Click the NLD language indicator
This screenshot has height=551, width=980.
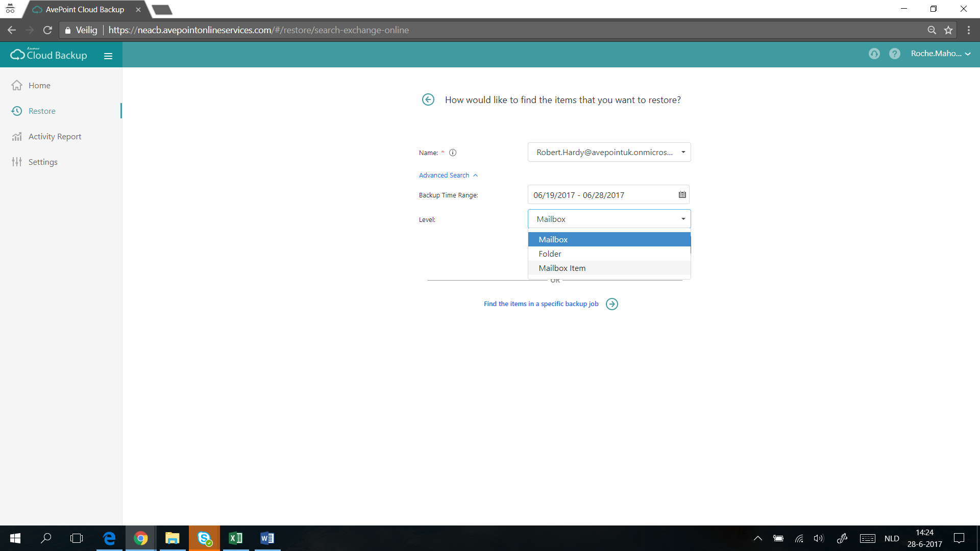point(892,538)
